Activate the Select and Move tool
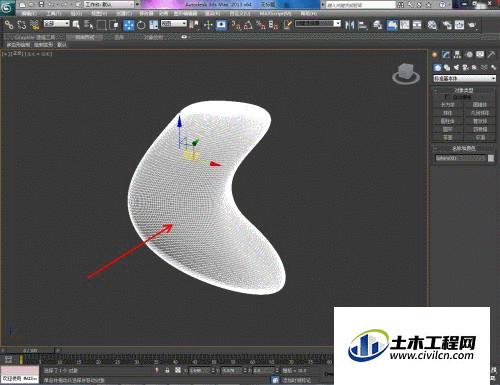Viewport: 500px width, 385px height. coord(129,25)
